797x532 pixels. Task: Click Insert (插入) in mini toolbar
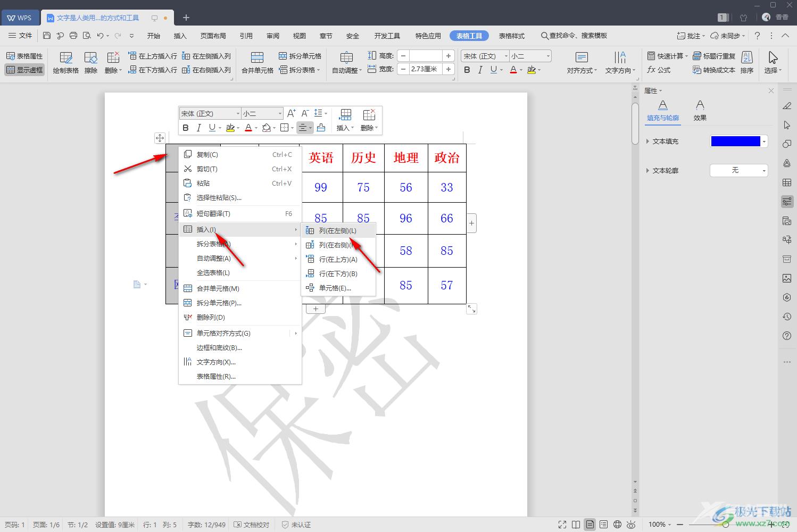[x=345, y=120]
